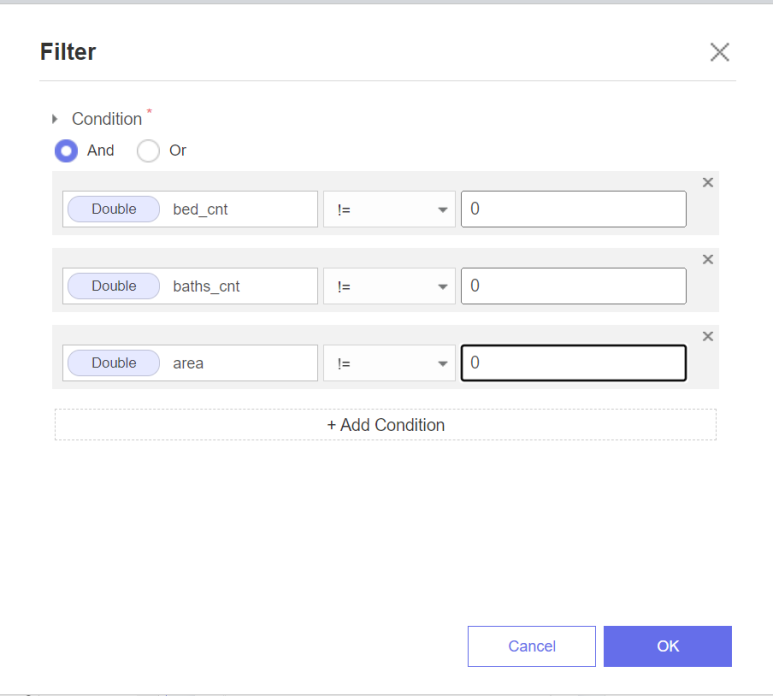Screen dimensions: 773x696
Task: Click the baths_cnt value input field
Action: (x=573, y=286)
